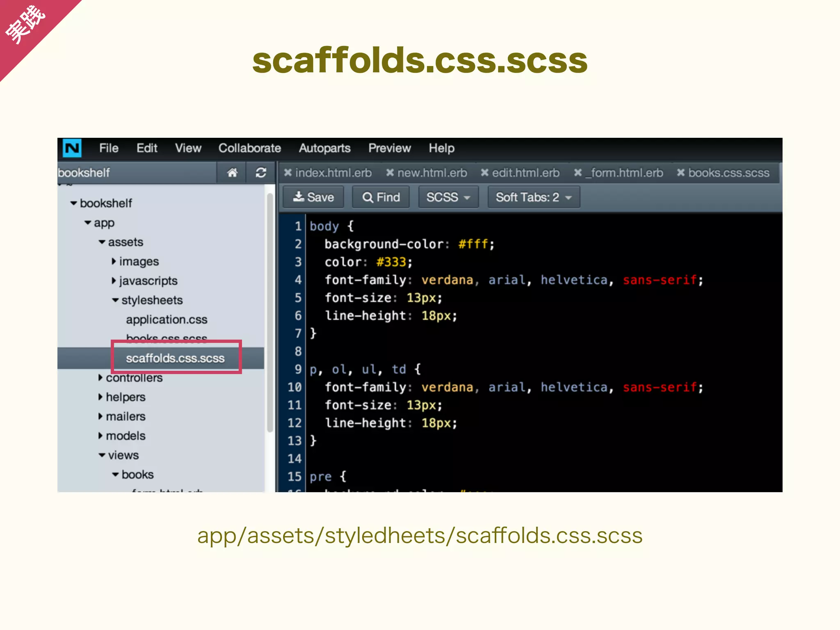Click the Find button
Screen dimensions: 840x630
[381, 197]
